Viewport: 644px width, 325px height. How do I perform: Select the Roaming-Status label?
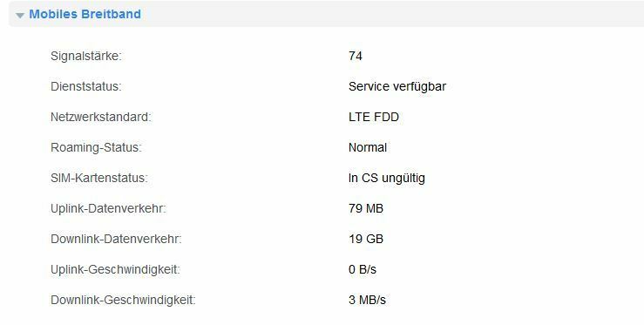point(96,147)
